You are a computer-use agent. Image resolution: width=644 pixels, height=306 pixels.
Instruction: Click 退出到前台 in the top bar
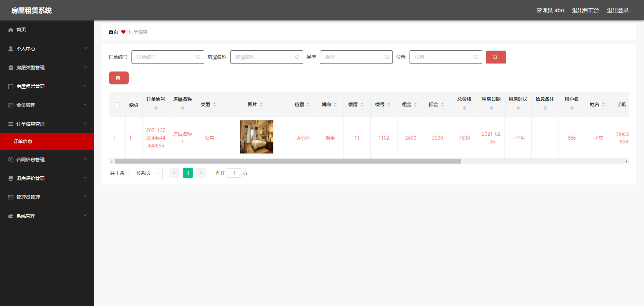pyautogui.click(x=585, y=10)
